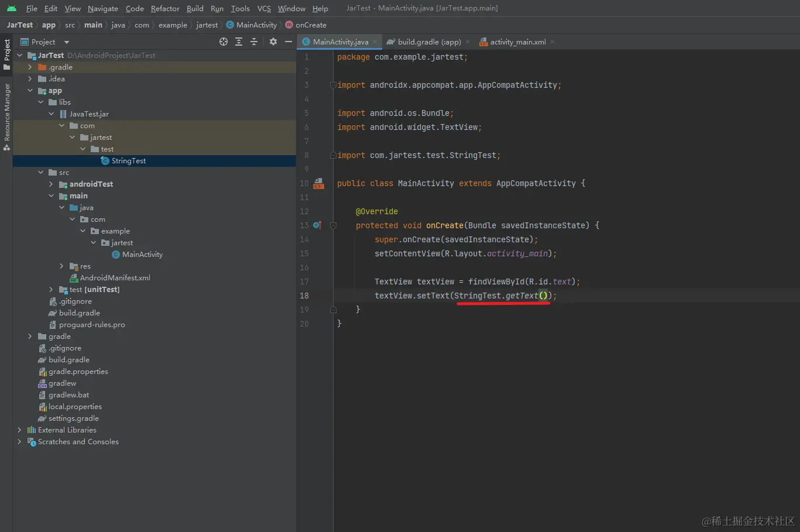Open the Refactor menu
The width and height of the screenshot is (800, 532).
tap(165, 8)
